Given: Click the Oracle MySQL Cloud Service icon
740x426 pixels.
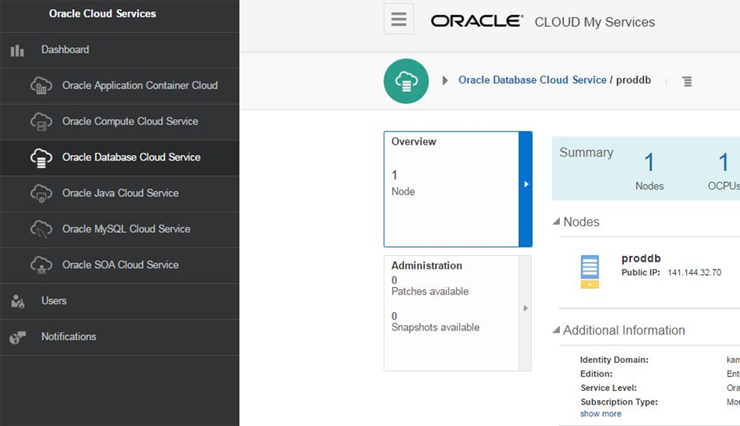Looking at the screenshot, I should click(41, 229).
